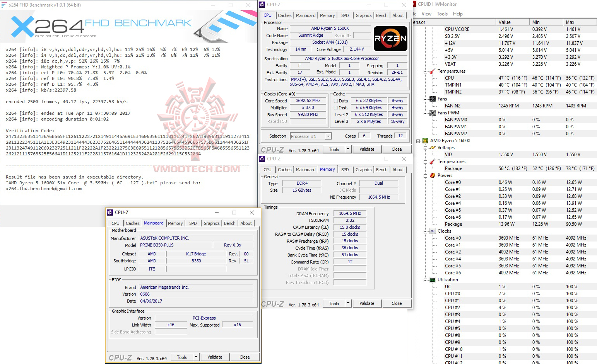Click the Validate button in CPU-Z

point(367,149)
